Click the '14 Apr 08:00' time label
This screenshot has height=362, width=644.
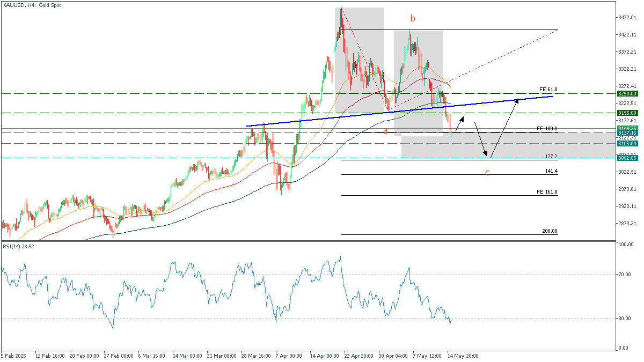324,356
